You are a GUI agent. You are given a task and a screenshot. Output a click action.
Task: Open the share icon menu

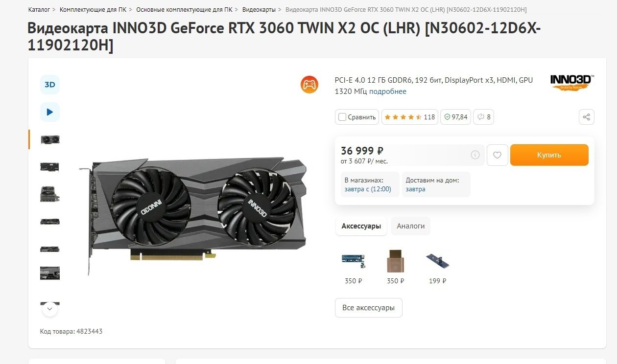(587, 117)
